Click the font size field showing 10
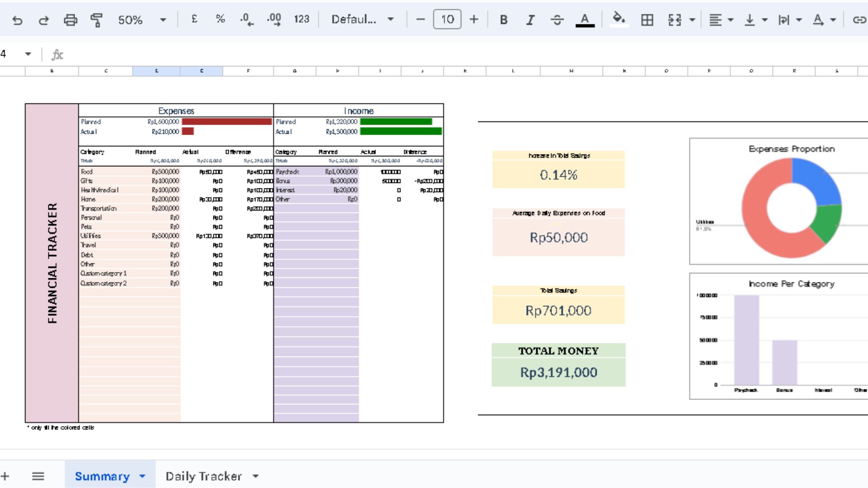 447,19
